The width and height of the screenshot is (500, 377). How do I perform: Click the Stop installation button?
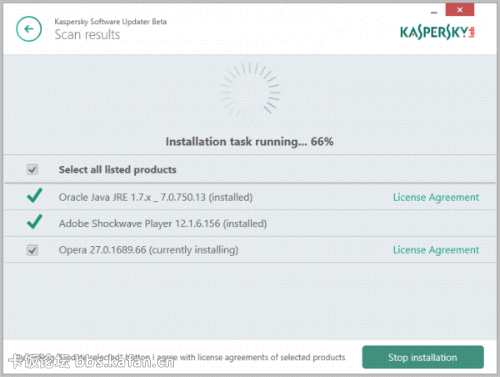(x=423, y=357)
